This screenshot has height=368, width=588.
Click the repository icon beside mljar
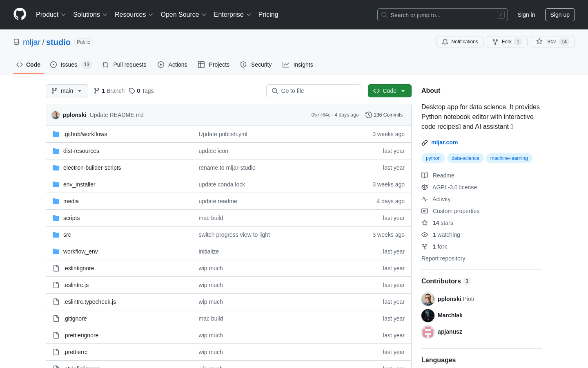(x=16, y=42)
